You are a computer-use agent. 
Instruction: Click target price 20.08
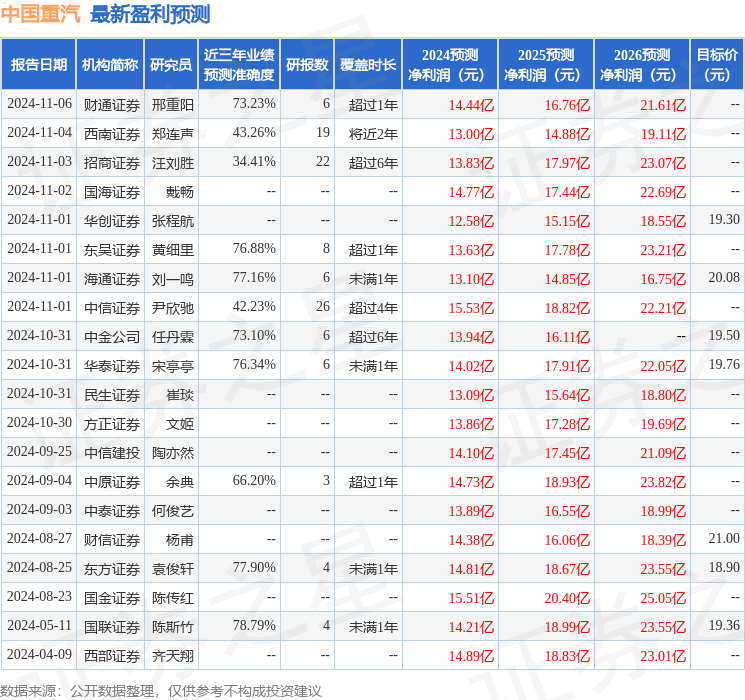724,277
